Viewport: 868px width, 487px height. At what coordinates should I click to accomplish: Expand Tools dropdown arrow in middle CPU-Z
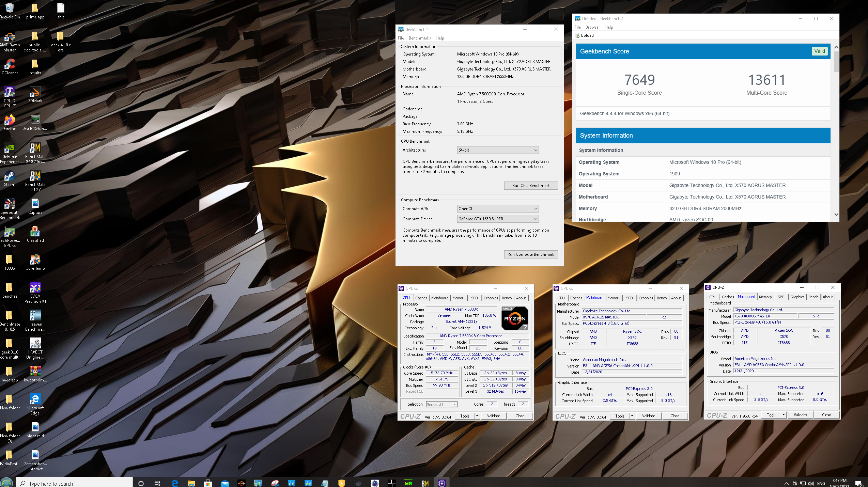[632, 416]
